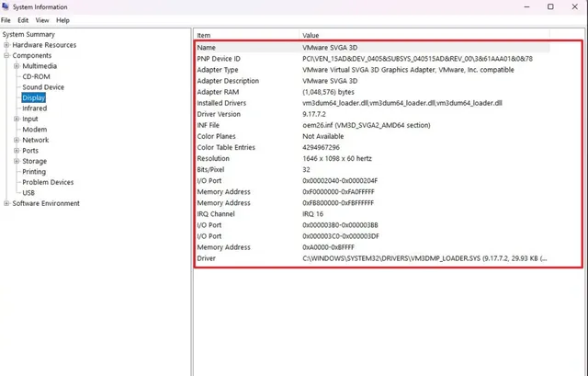The width and height of the screenshot is (588, 376).
Task: Open the File menu
Action: tap(6, 20)
